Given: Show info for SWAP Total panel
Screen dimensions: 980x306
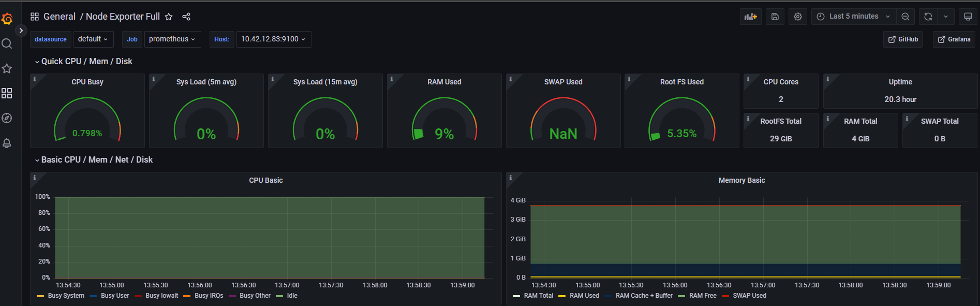Looking at the screenshot, I should pos(907,119).
